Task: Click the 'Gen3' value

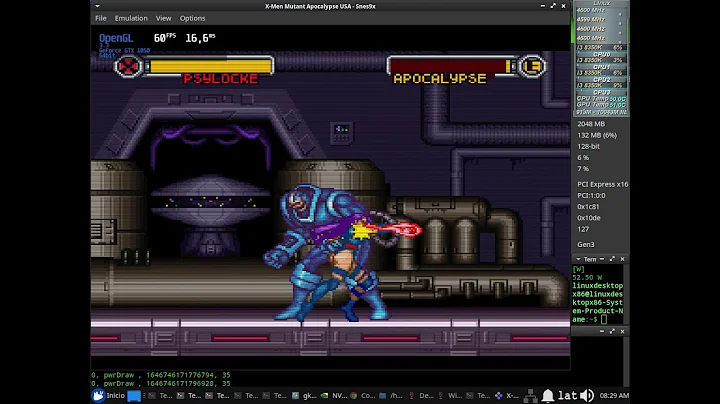Action: [x=586, y=244]
